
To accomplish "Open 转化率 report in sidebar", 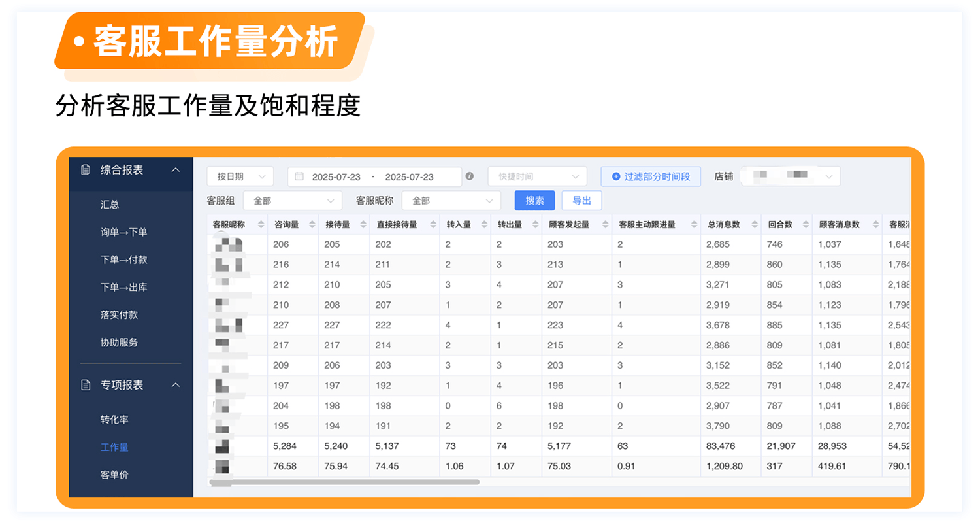I will pyautogui.click(x=114, y=420).
